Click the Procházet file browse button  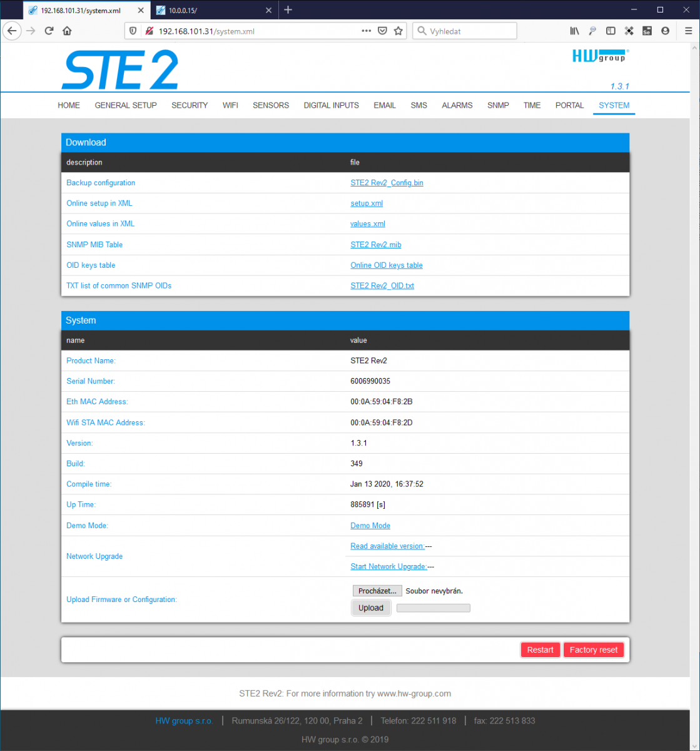click(377, 591)
